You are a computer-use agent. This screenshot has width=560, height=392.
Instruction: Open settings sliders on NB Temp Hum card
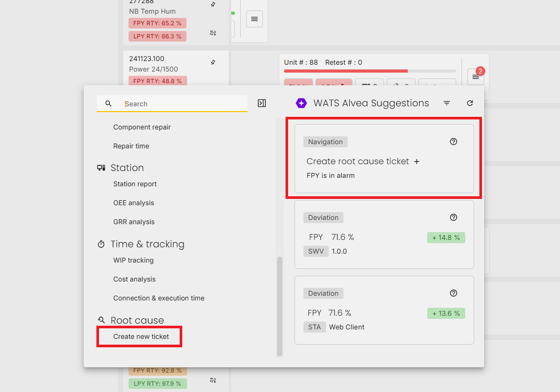tap(213, 33)
